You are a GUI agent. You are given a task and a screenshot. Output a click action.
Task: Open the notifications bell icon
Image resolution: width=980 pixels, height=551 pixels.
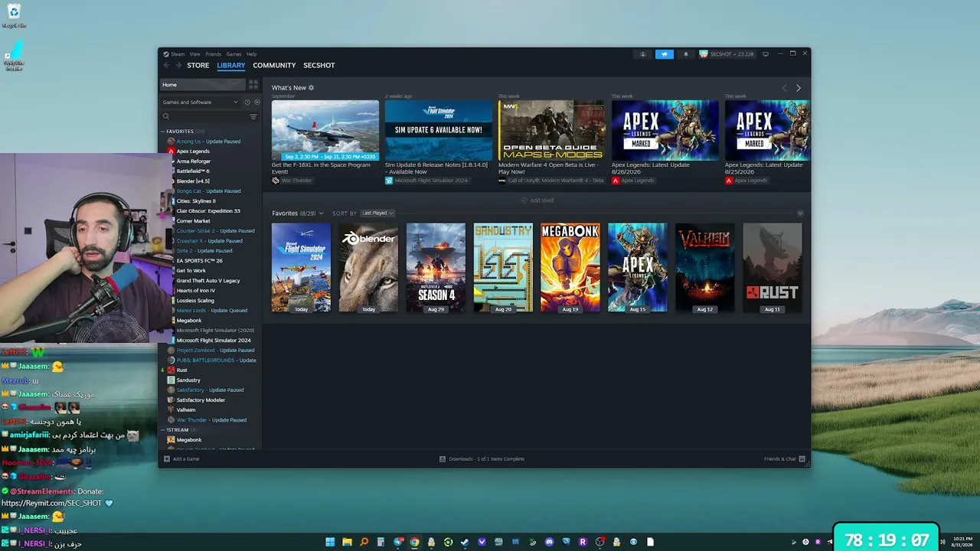click(x=685, y=54)
